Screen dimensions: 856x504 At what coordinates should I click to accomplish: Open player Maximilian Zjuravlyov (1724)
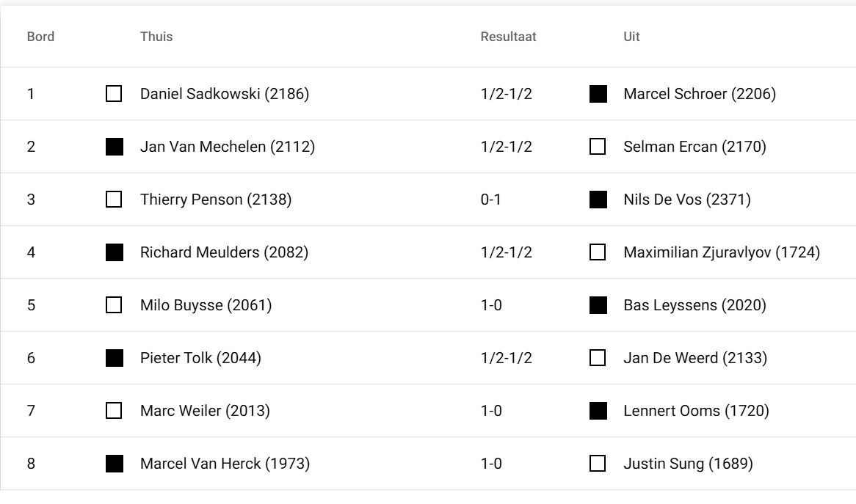(x=722, y=252)
